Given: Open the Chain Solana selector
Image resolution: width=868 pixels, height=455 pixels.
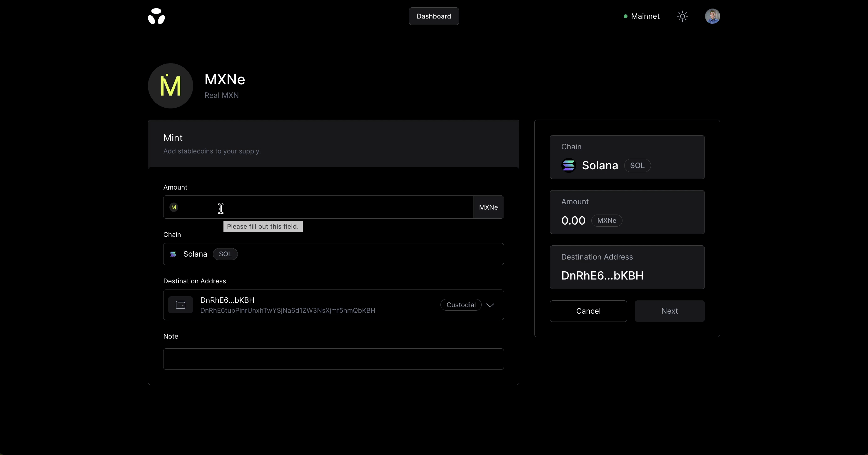Looking at the screenshot, I should point(333,254).
